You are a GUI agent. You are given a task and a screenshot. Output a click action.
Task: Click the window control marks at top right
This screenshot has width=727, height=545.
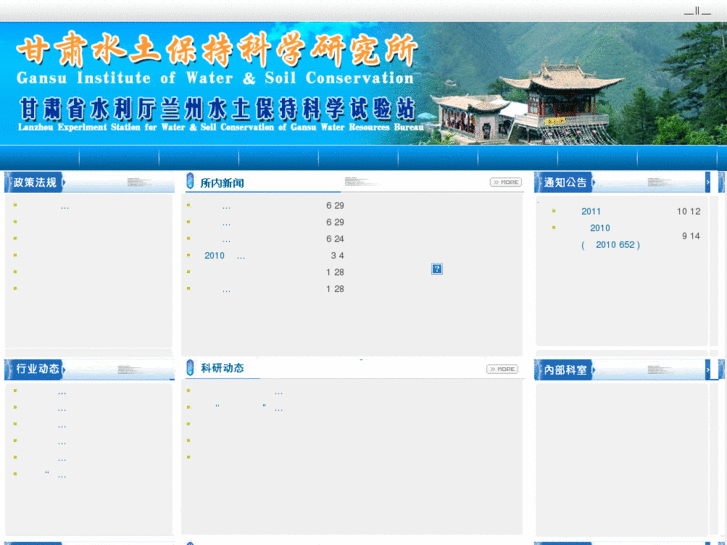point(697,11)
